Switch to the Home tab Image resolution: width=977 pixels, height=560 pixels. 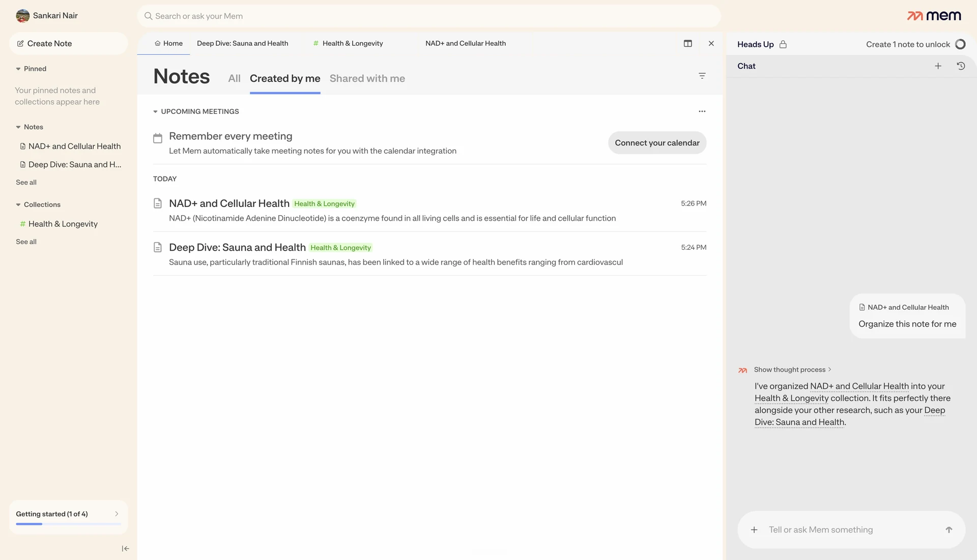[x=168, y=44]
